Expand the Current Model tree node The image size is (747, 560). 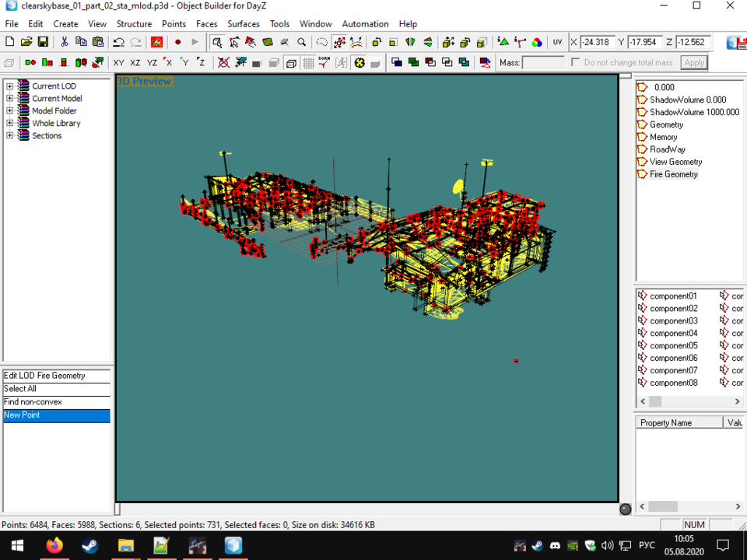pos(9,99)
